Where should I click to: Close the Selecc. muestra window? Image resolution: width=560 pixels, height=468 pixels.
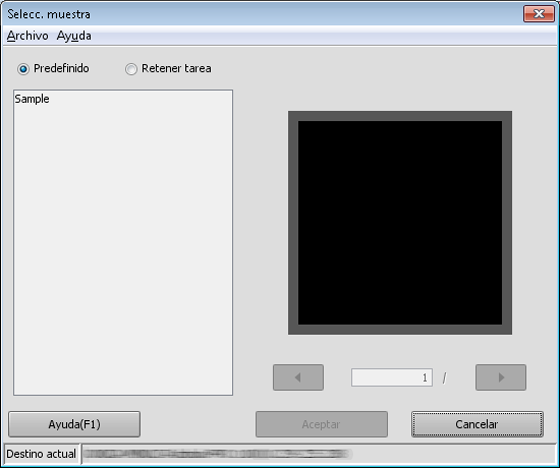[x=539, y=14]
